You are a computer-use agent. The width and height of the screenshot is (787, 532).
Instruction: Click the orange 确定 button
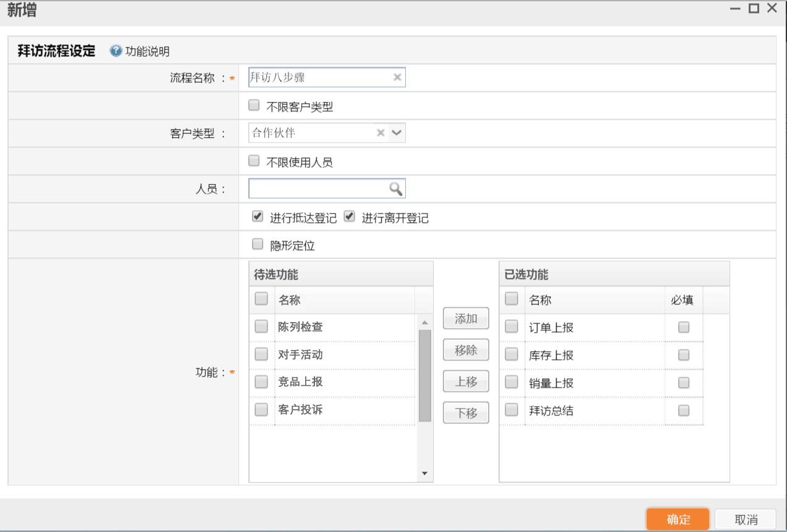[678, 519]
